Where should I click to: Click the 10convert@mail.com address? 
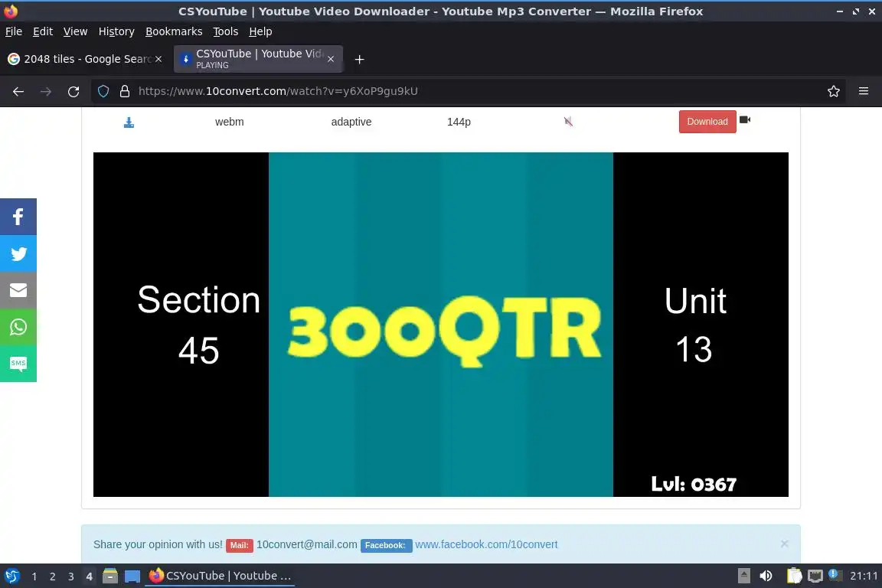click(306, 544)
